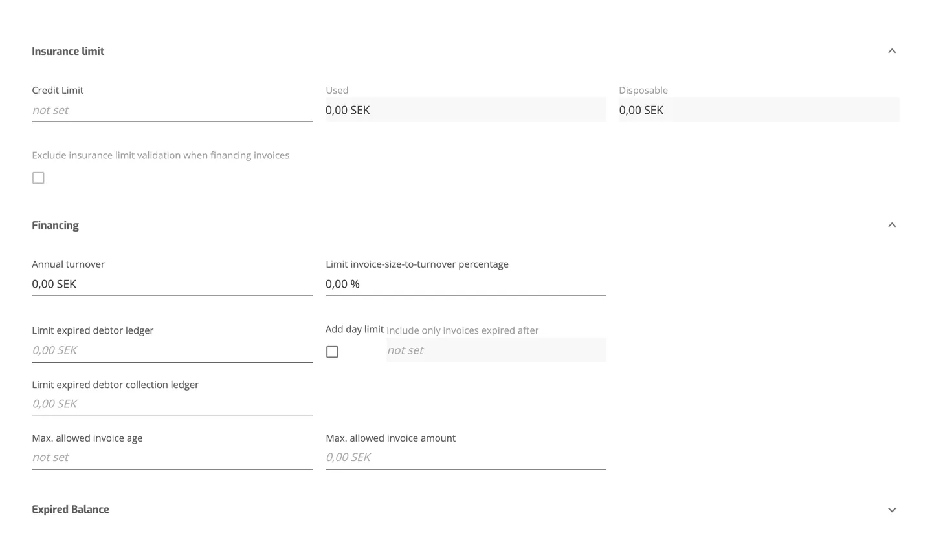The width and height of the screenshot is (932, 560).
Task: Click the Include only invoices expired after field
Action: coord(496,350)
